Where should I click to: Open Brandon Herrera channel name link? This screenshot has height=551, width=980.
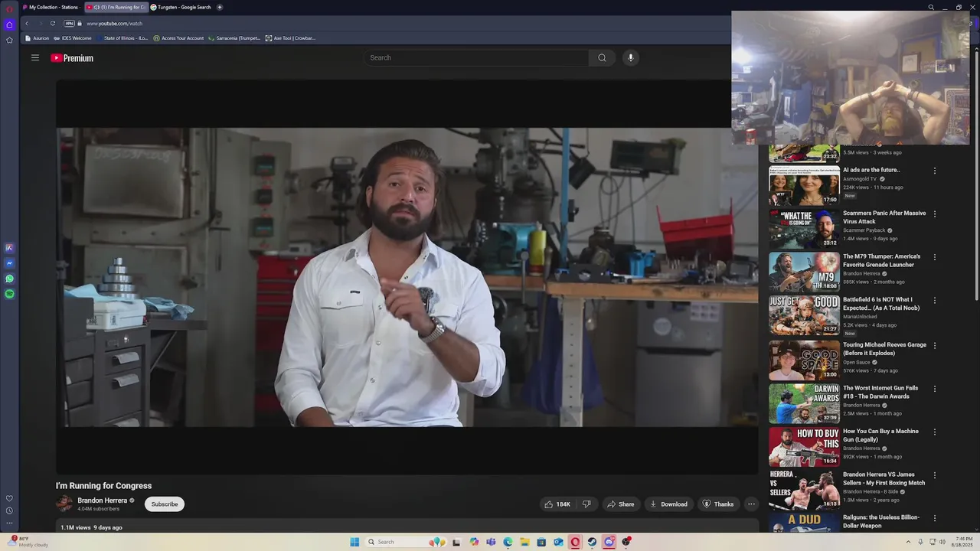tap(103, 500)
